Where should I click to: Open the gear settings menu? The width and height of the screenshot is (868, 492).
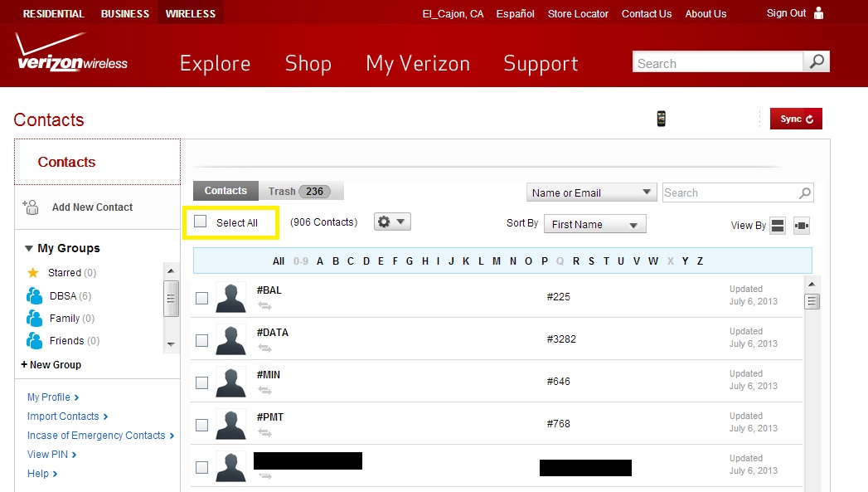pos(392,222)
